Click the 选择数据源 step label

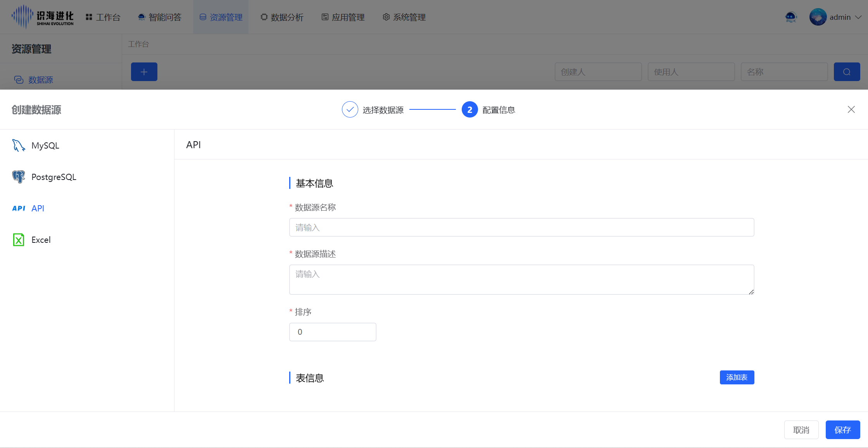point(383,110)
